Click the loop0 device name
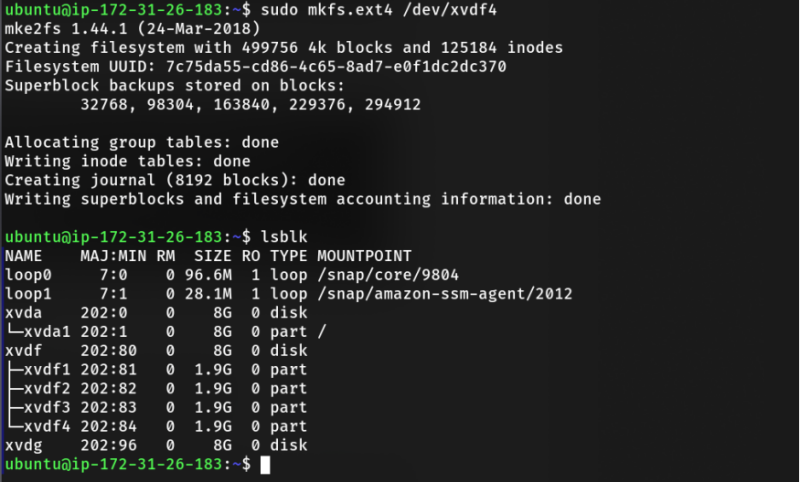The image size is (800, 482). (x=28, y=275)
